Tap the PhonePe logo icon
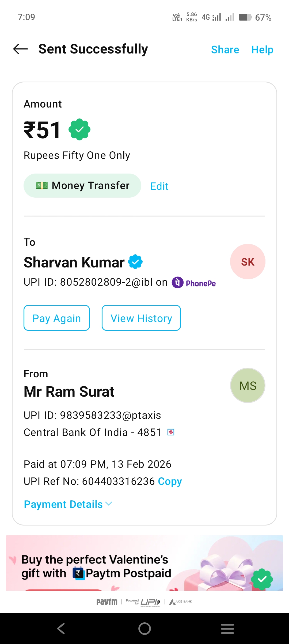The width and height of the screenshot is (289, 644). [178, 282]
